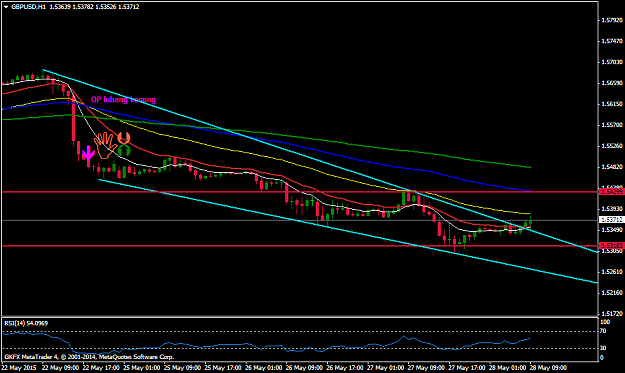Screen dimensions: 625x373
Task: Click the 1.57030 price axis label
Action: pyautogui.click(x=613, y=62)
